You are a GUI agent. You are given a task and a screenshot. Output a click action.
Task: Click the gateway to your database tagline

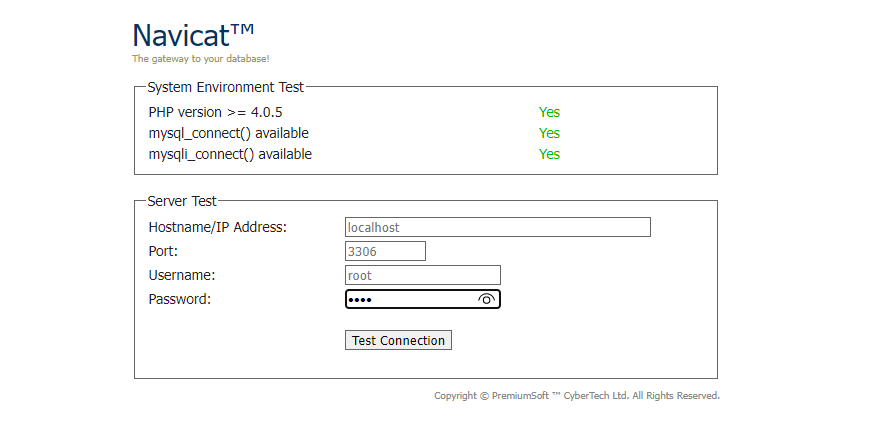coord(200,58)
